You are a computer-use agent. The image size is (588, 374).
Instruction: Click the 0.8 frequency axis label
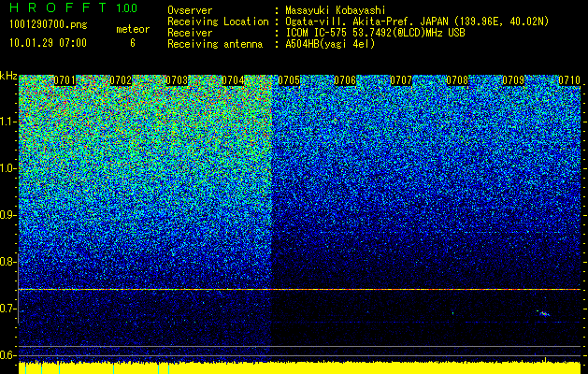tap(7, 262)
